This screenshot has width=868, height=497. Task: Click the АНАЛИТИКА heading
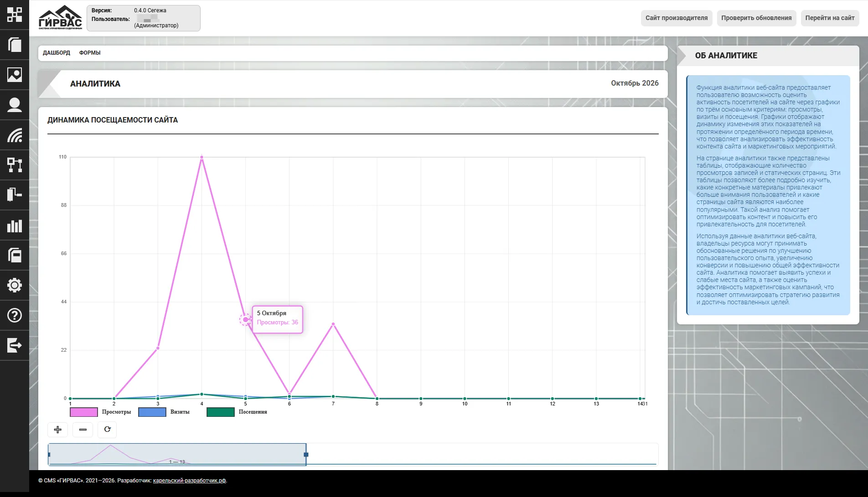pos(95,84)
